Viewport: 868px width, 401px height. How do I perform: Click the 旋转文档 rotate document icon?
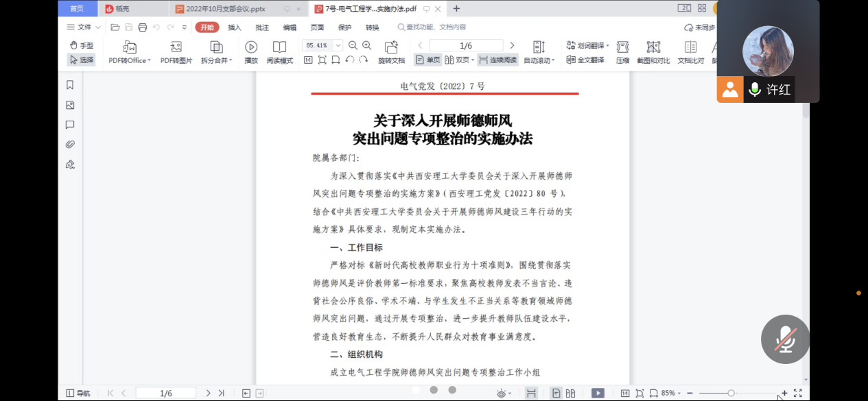point(391,53)
